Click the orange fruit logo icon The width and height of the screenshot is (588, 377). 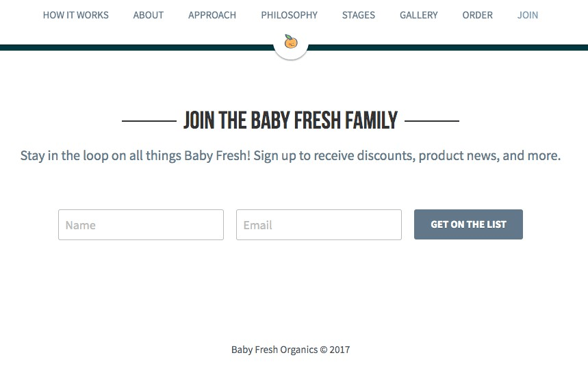tap(291, 42)
